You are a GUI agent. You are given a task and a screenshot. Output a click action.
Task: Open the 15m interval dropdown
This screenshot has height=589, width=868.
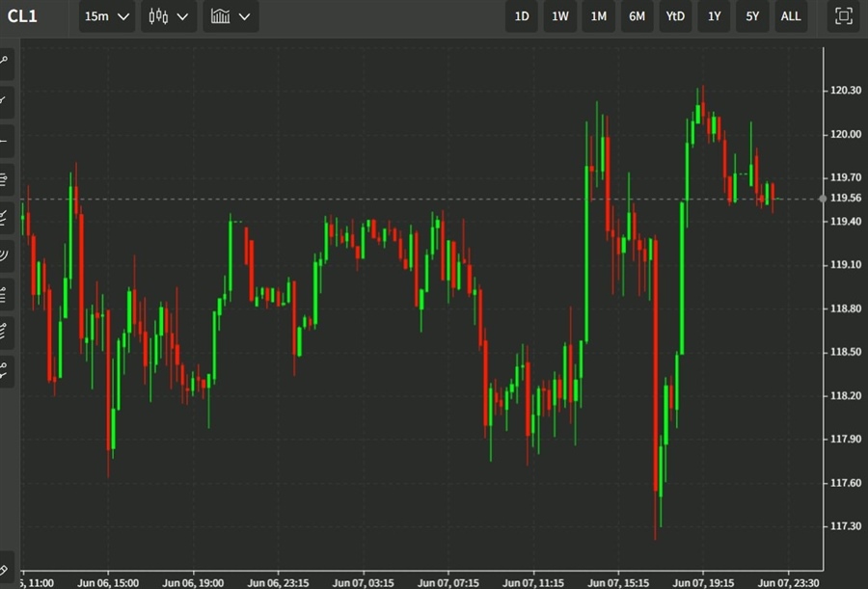[106, 16]
